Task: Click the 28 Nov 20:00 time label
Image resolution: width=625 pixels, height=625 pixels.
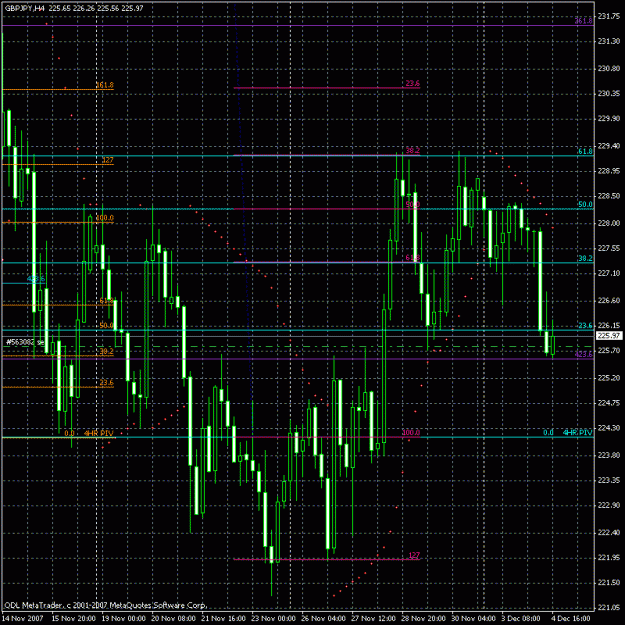Action: 423,619
